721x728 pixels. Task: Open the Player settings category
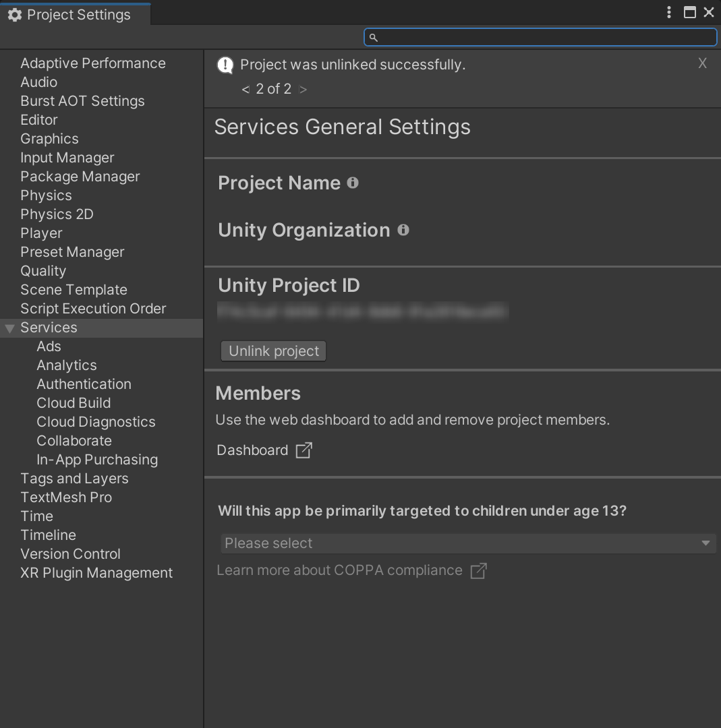point(41,233)
